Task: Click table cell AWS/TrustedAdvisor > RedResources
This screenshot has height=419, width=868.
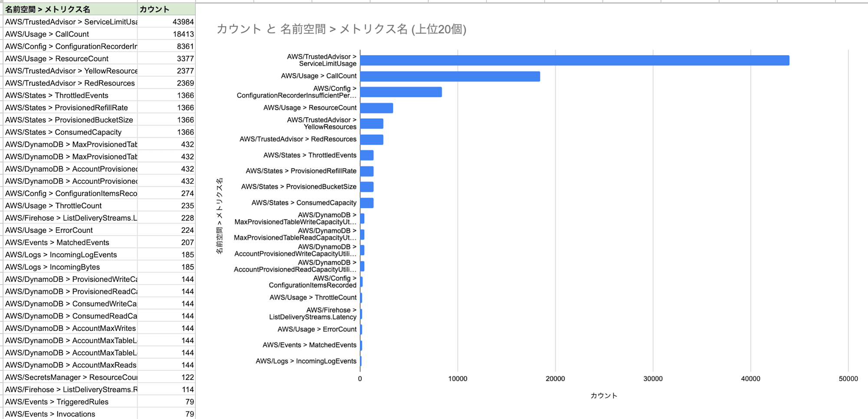Action: pos(70,83)
